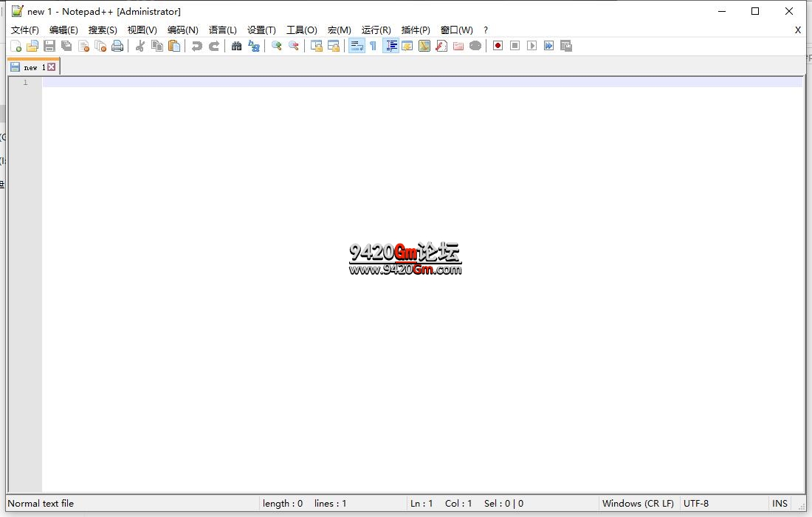The image size is (812, 517).
Task: Click inside the empty editor text area
Action: (x=422, y=285)
